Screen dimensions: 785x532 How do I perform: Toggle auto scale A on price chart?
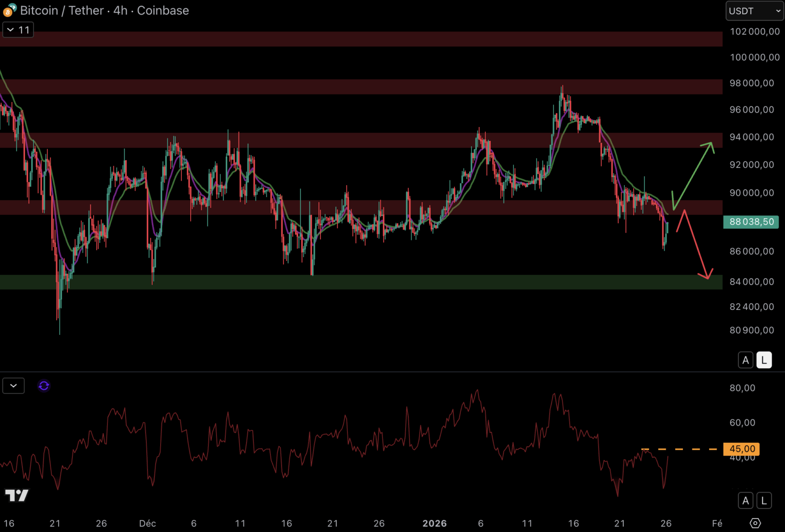pyautogui.click(x=746, y=360)
